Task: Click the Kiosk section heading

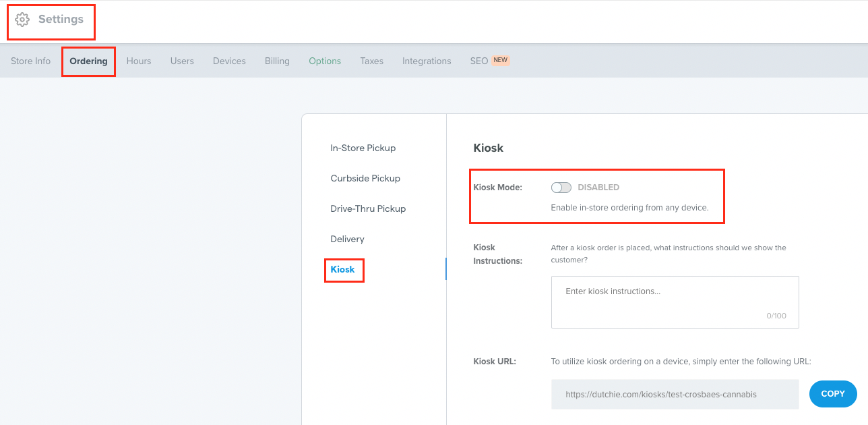Action: tap(489, 148)
